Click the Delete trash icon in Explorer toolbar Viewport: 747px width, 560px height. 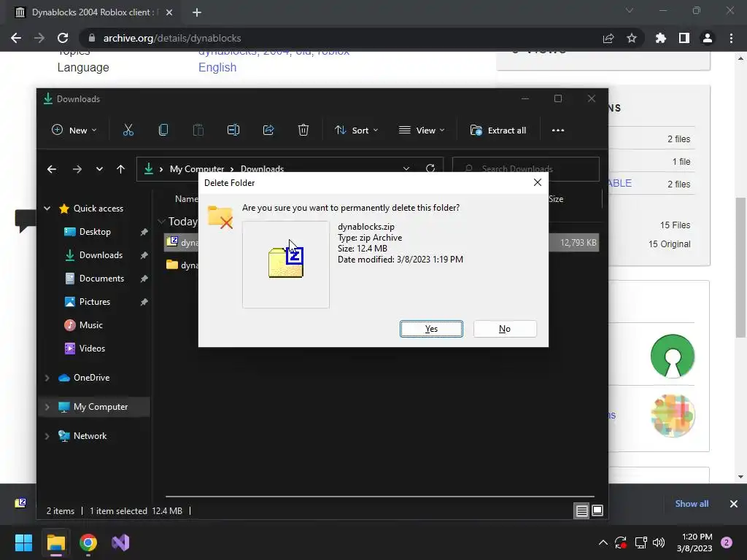coord(303,130)
